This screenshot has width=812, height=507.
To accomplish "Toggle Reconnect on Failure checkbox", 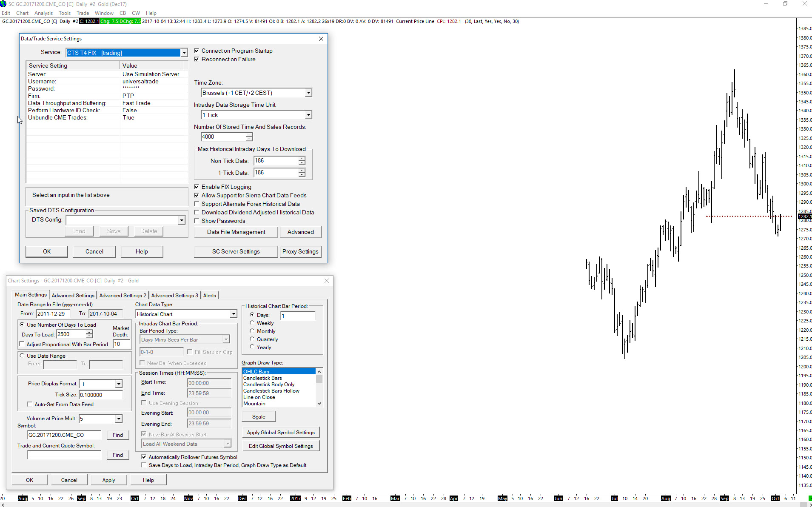I will point(197,59).
